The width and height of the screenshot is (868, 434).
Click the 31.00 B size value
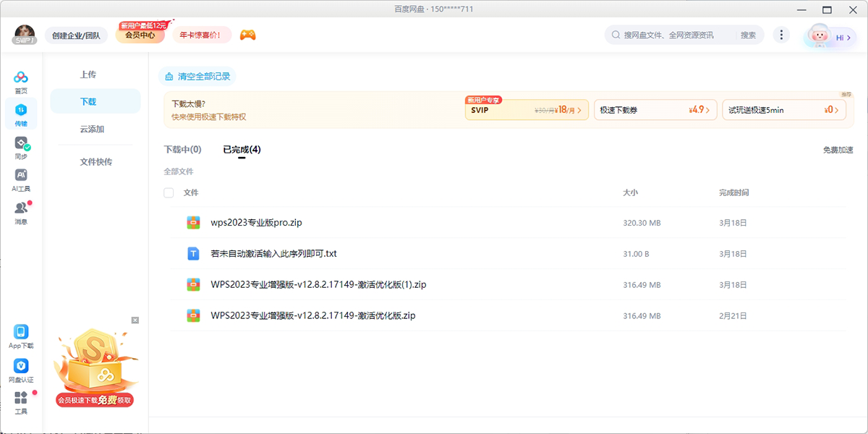tap(636, 254)
